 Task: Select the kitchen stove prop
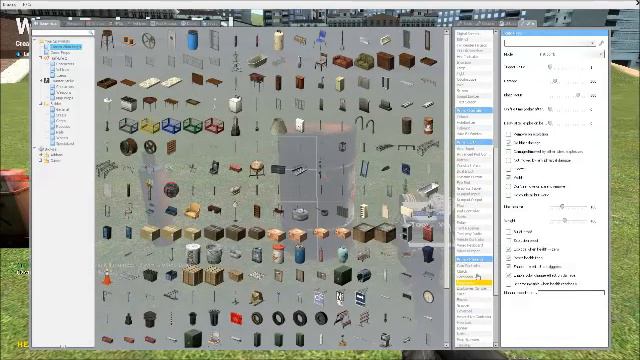pyautogui.click(x=129, y=104)
